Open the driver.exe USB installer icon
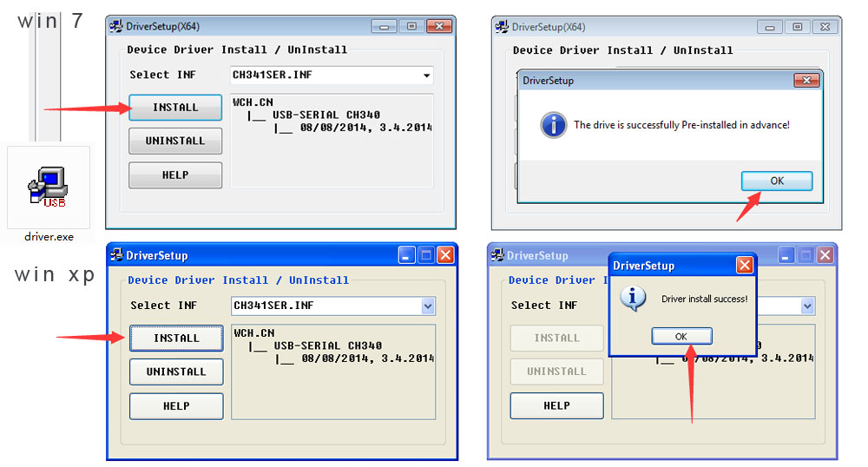 tap(48, 187)
